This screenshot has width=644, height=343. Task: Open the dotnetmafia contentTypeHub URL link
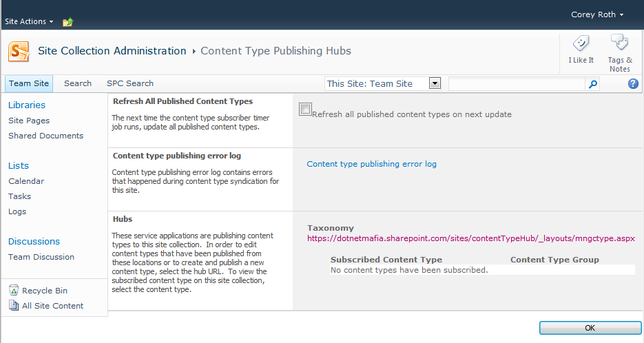coord(470,238)
